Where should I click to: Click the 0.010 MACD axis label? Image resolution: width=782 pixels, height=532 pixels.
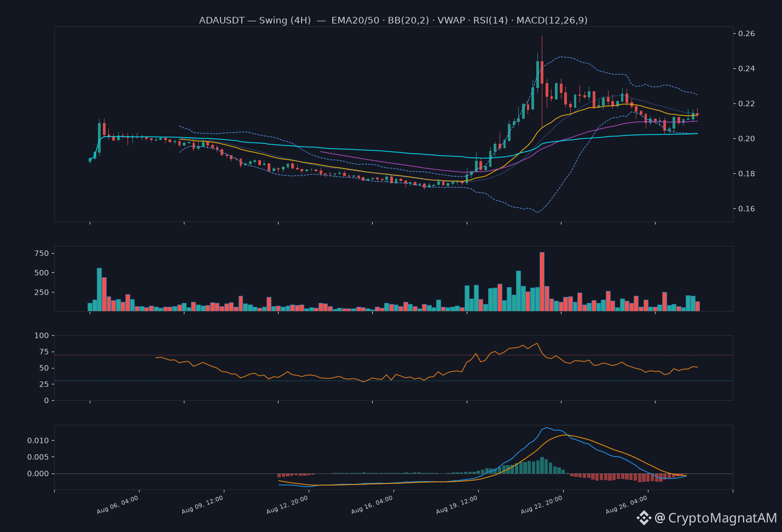tap(38, 441)
